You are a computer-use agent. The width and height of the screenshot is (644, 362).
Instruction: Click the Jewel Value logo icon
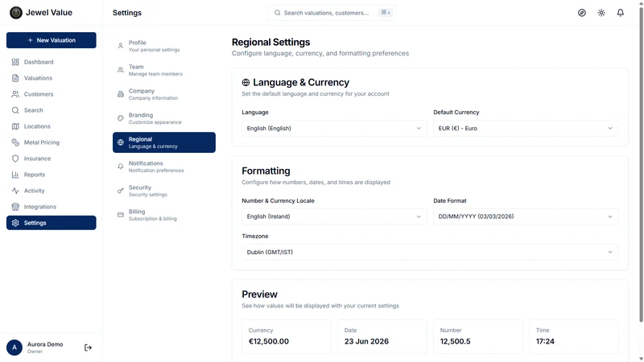[16, 13]
